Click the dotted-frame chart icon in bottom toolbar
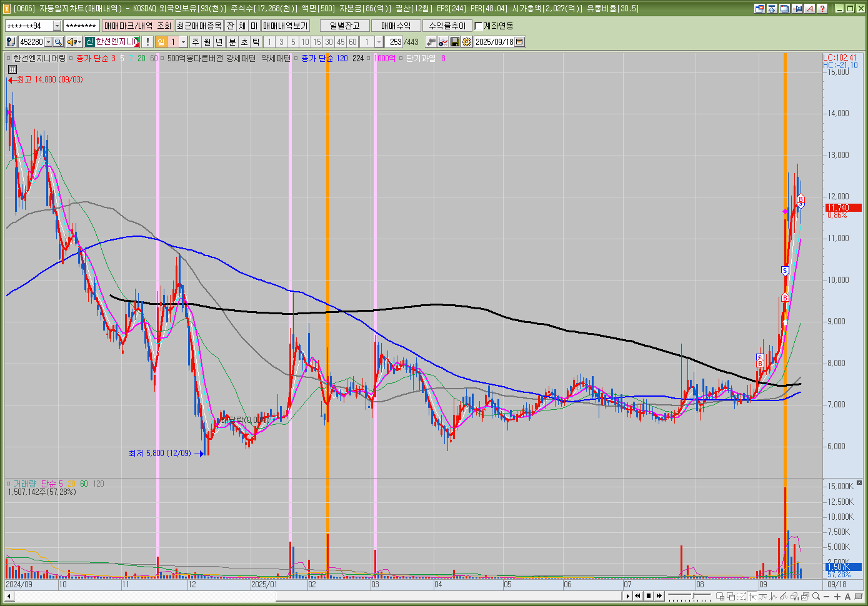Image resolution: width=868 pixels, height=606 pixels. (741, 597)
